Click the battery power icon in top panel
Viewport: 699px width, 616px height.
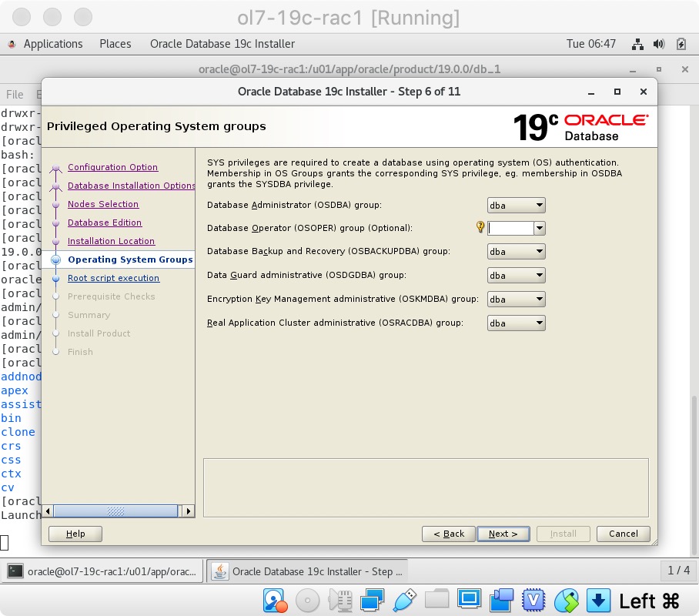[681, 44]
